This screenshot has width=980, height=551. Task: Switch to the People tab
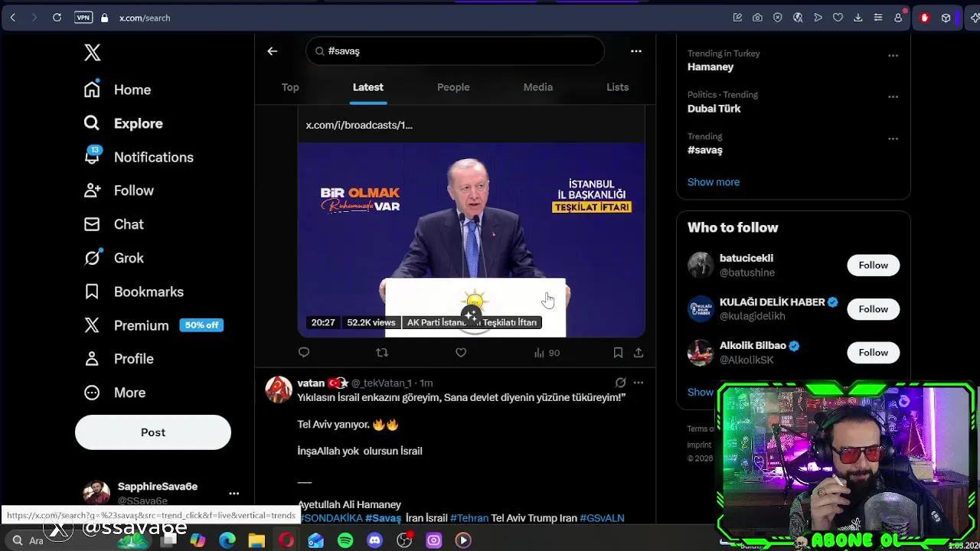[x=453, y=87]
